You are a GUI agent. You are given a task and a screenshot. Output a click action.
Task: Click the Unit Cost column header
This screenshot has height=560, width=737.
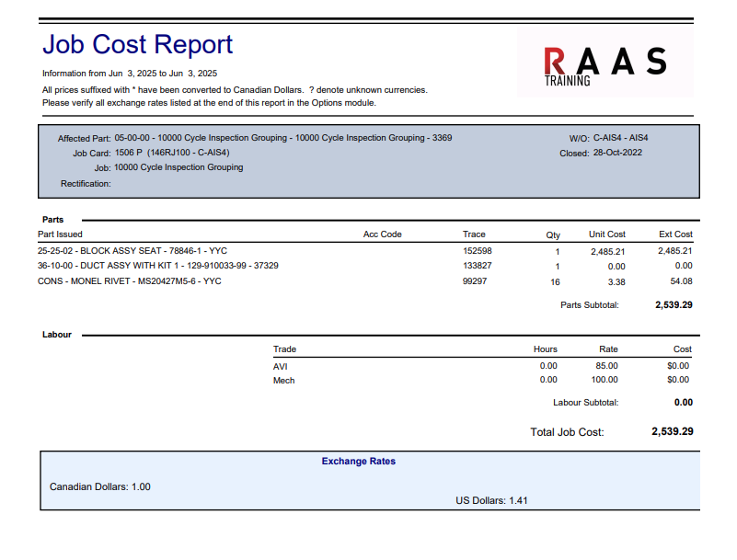[x=606, y=234]
